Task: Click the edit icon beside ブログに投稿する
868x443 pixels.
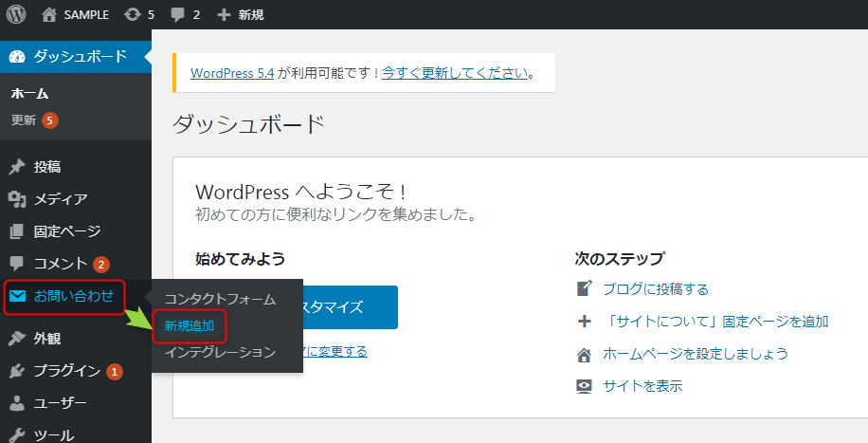Action: [x=584, y=289]
